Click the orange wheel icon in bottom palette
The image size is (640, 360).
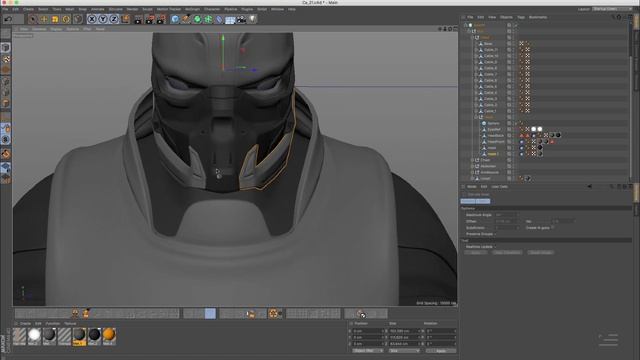[x=273, y=313]
